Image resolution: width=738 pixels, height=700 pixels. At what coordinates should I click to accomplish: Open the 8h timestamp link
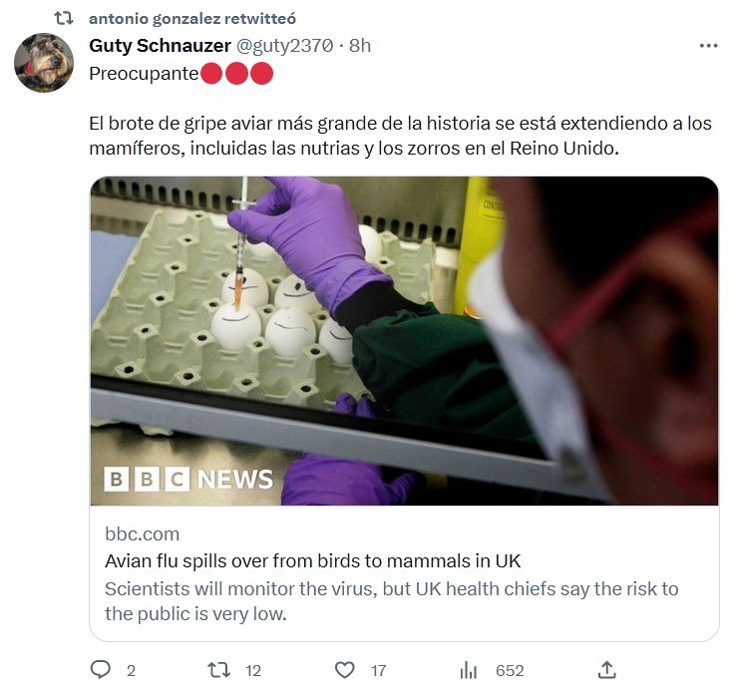360,46
